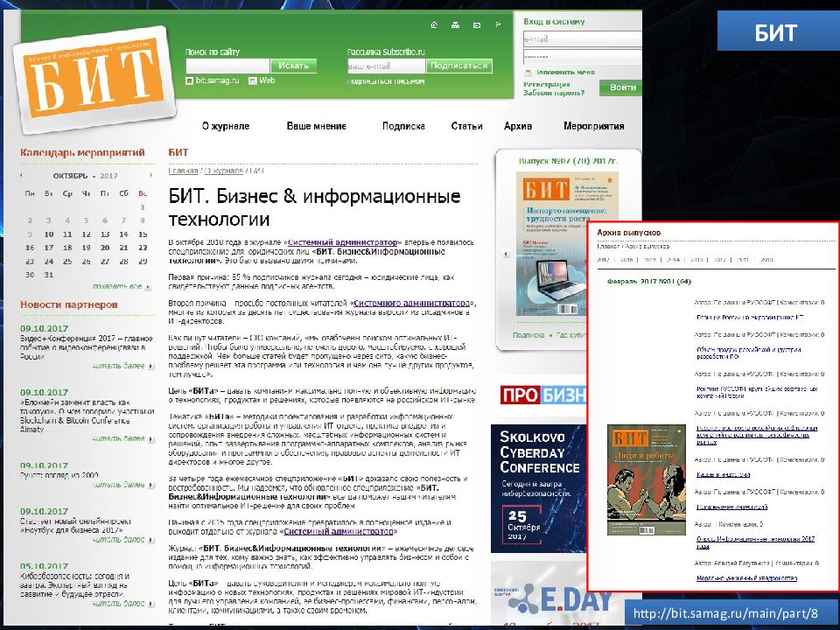Image resolution: width=840 pixels, height=630 pixels.
Task: Select October 10 in the calendar
Action: point(49,234)
